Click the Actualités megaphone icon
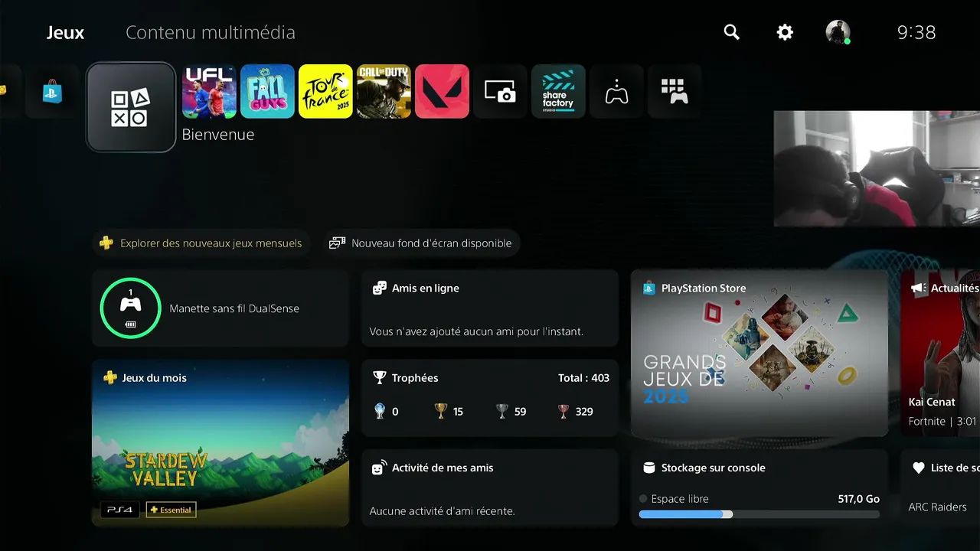The width and height of the screenshot is (980, 551). coord(918,288)
